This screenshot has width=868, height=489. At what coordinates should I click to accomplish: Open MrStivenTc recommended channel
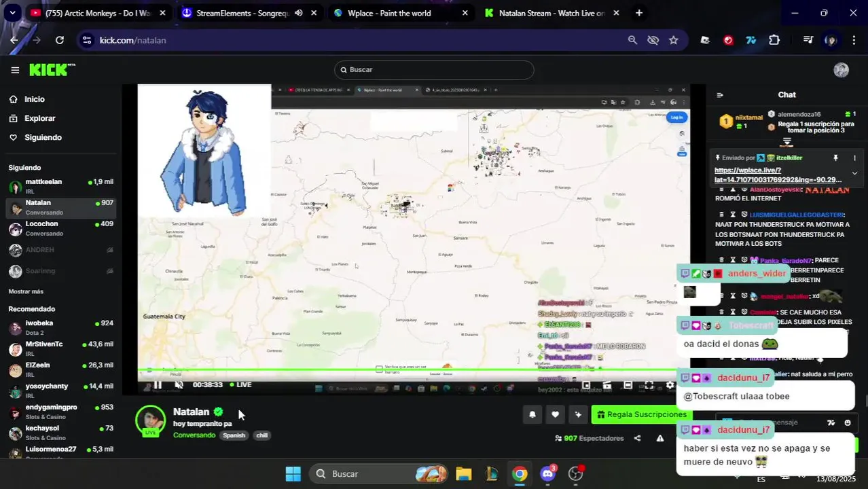(x=61, y=348)
